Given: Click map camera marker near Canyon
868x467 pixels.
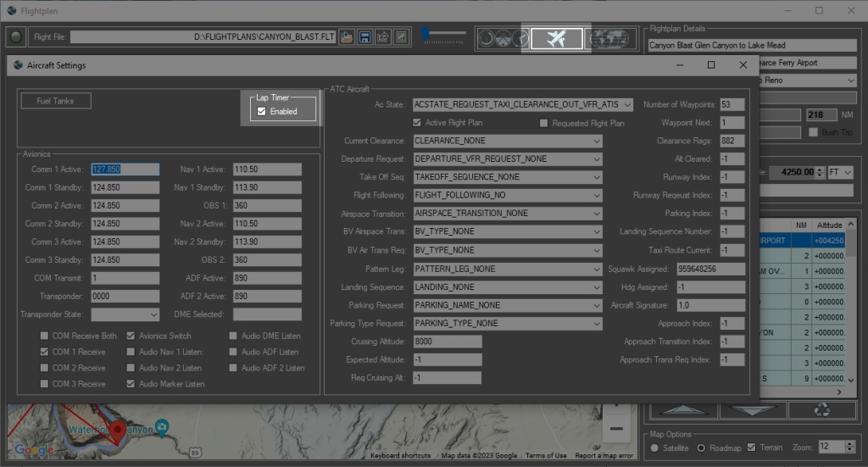Looking at the screenshot, I should [x=162, y=426].
